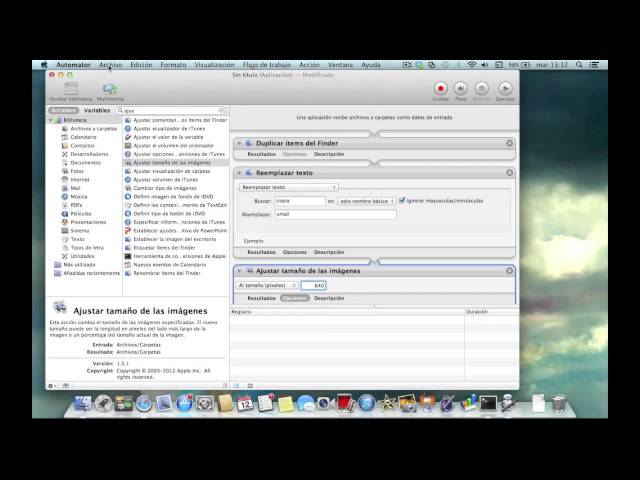Toggle Ignorar mayúsculas/minúsculas checkbox
This screenshot has width=640, height=480.
(x=402, y=200)
